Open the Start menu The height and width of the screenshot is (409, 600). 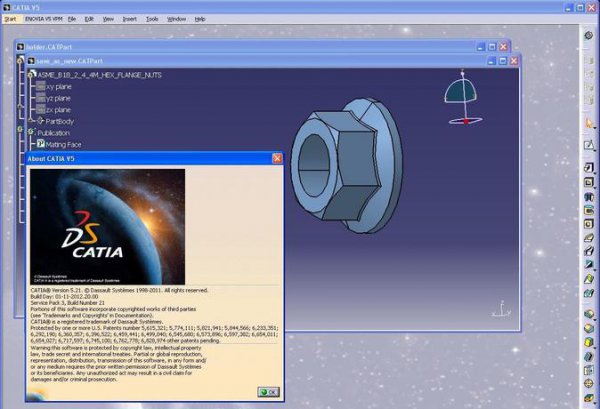[10, 19]
